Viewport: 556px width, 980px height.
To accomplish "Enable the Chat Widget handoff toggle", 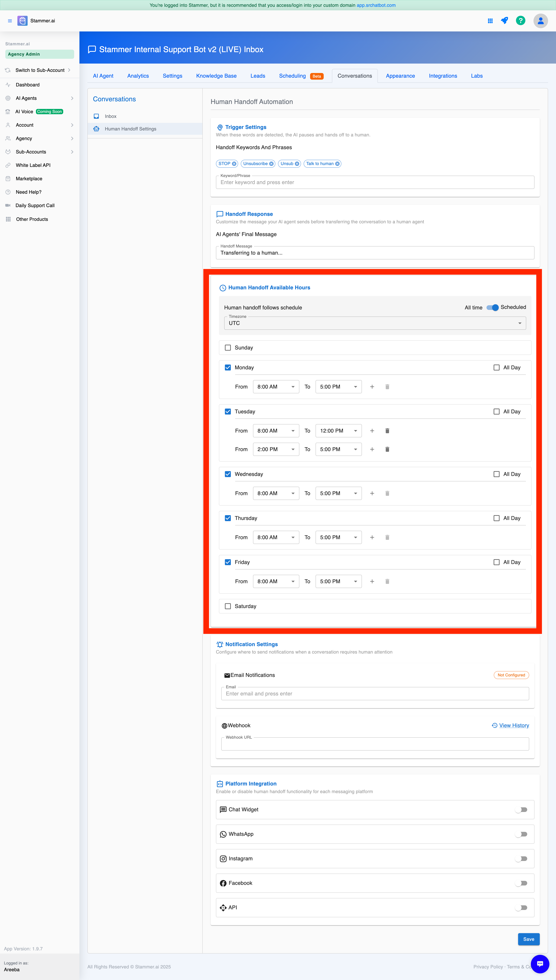I will coord(521,810).
